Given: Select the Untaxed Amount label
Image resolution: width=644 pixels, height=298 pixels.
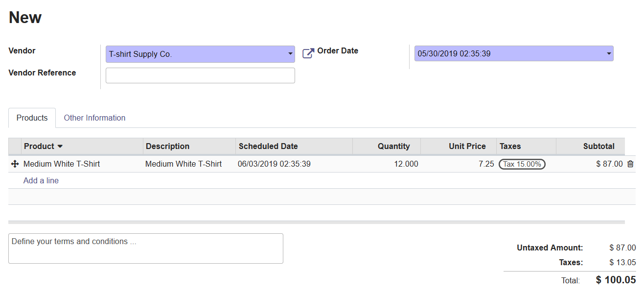Looking at the screenshot, I should tap(550, 248).
